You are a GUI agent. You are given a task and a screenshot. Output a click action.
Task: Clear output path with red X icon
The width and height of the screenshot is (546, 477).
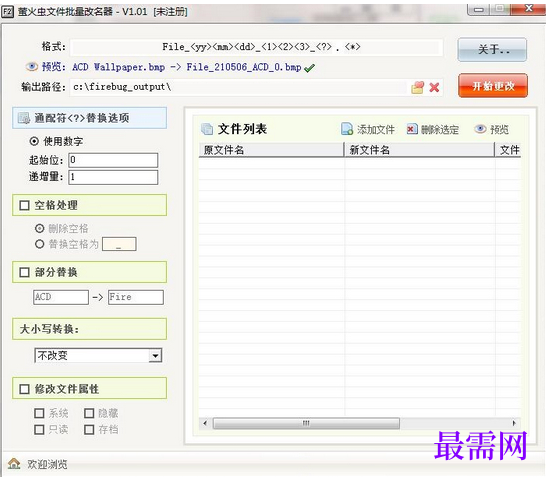[x=434, y=87]
